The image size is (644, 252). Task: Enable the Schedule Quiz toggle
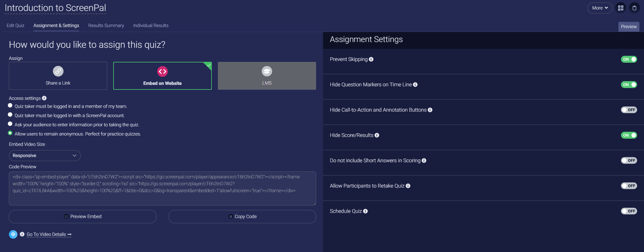[x=629, y=211]
